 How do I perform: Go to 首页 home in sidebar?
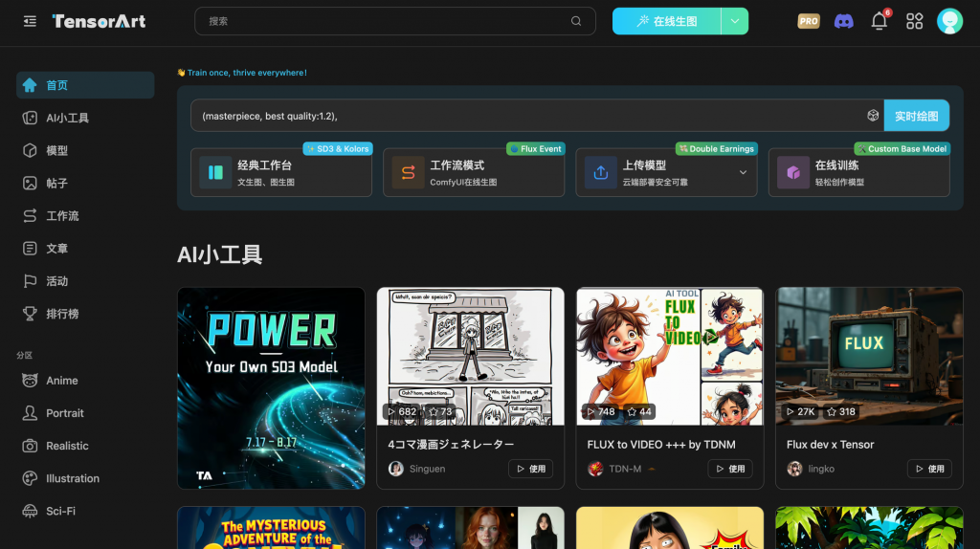[85, 85]
